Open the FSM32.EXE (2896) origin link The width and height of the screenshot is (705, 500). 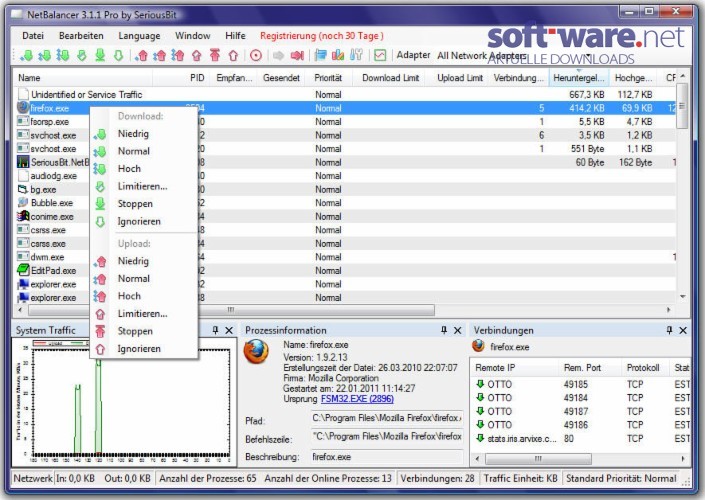(x=357, y=399)
